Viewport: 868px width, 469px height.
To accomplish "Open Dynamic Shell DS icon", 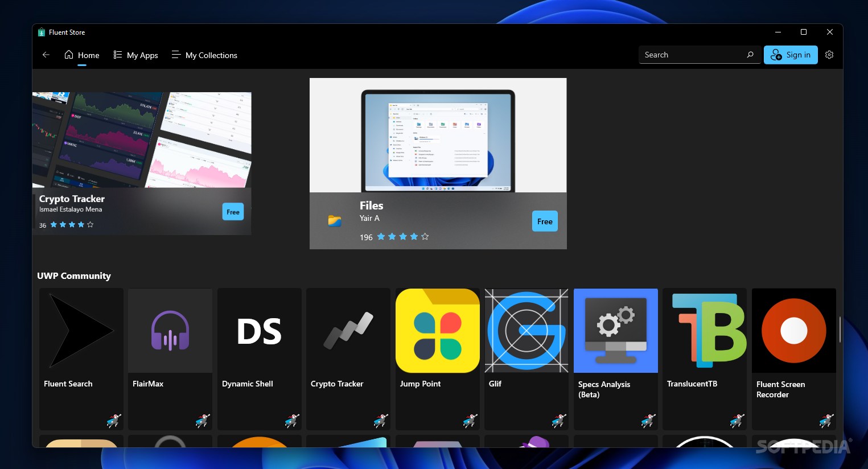I will point(260,331).
